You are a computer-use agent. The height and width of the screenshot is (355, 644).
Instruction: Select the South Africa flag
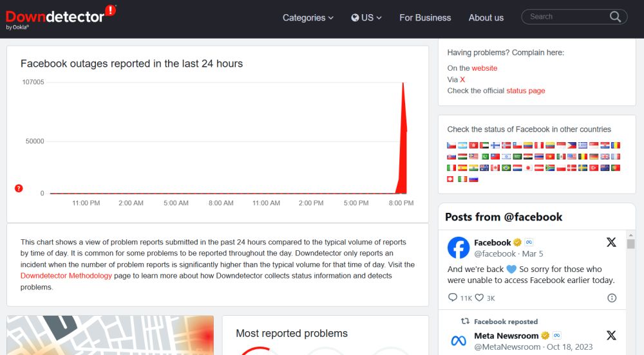pyautogui.click(x=550, y=168)
